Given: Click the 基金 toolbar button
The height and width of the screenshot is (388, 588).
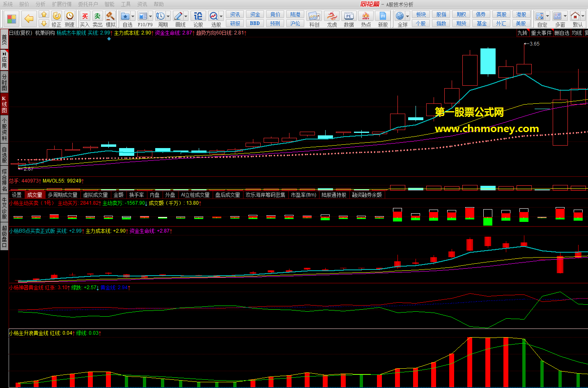Looking at the screenshot, I should (x=481, y=23).
